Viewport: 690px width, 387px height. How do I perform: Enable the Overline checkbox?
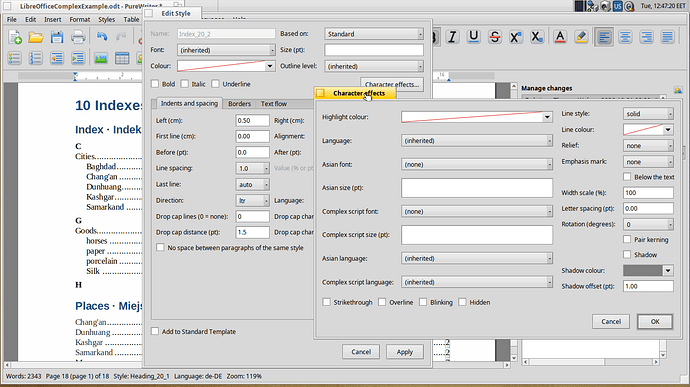(x=382, y=302)
